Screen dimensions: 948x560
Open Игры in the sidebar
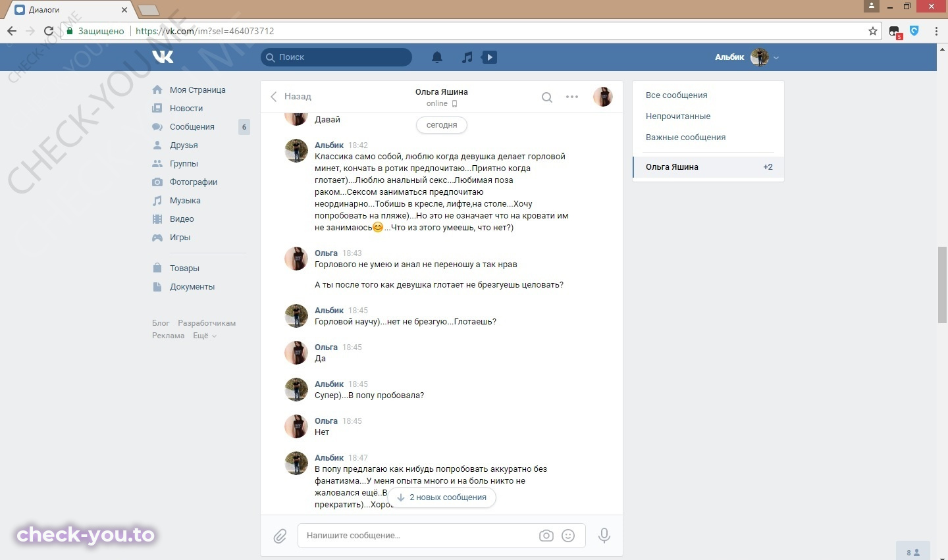tap(180, 238)
